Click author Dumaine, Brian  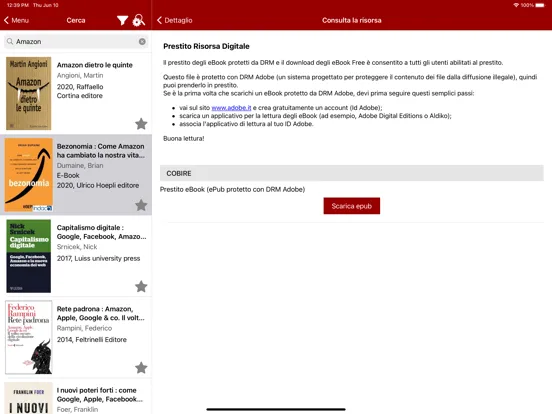coord(80,165)
